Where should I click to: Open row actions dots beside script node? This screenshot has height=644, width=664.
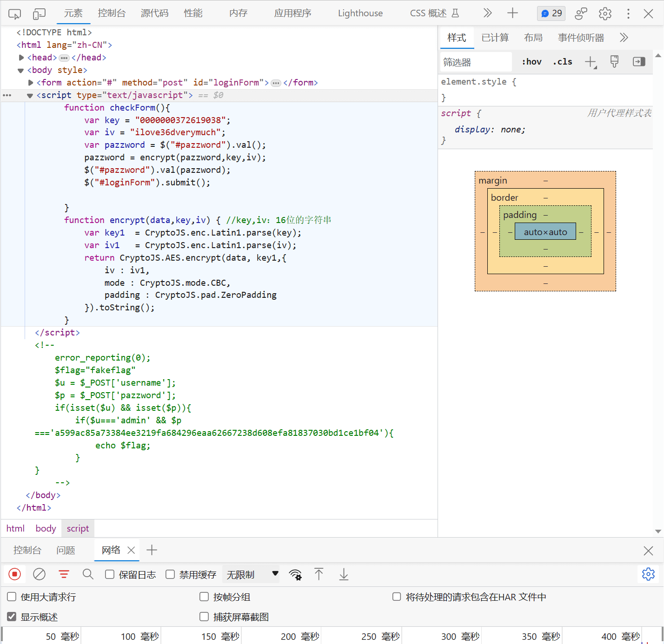coord(7,95)
